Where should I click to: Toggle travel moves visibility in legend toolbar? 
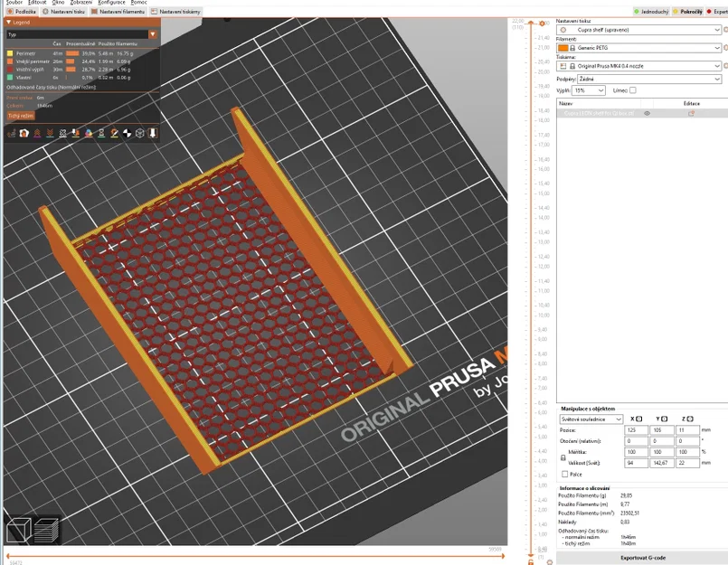click(11, 134)
